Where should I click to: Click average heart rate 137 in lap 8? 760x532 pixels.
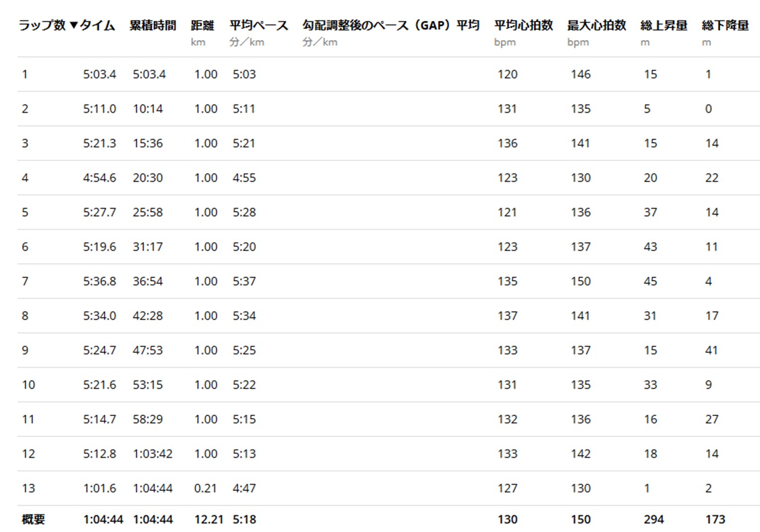click(x=507, y=316)
